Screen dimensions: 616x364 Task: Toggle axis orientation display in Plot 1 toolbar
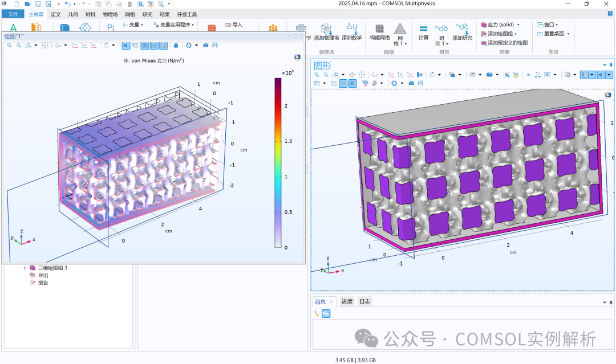[x=155, y=46]
